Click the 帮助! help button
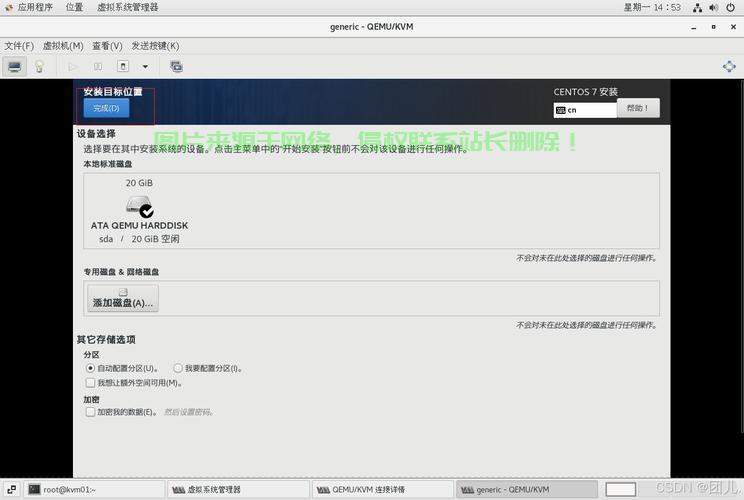This screenshot has height=500, width=744. click(638, 108)
